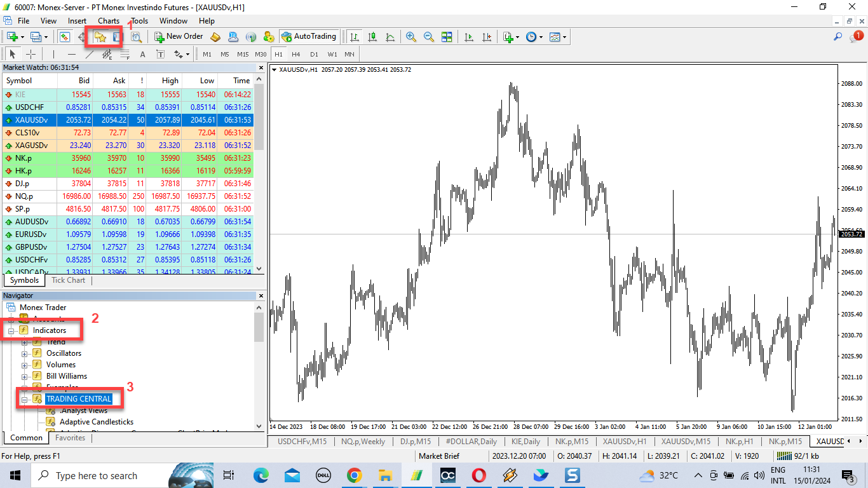Open the NQ.p,Weekly chart tab
The width and height of the screenshot is (868, 488).
[x=363, y=442]
